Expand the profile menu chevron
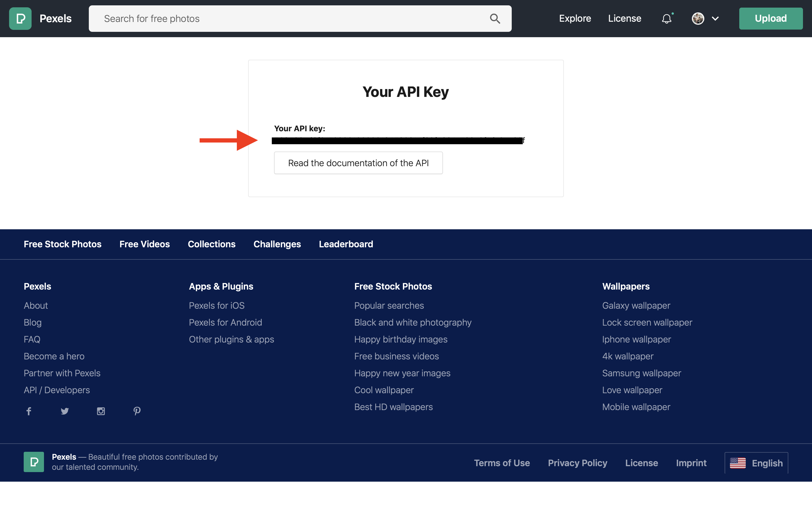The width and height of the screenshot is (812, 507). coord(715,18)
